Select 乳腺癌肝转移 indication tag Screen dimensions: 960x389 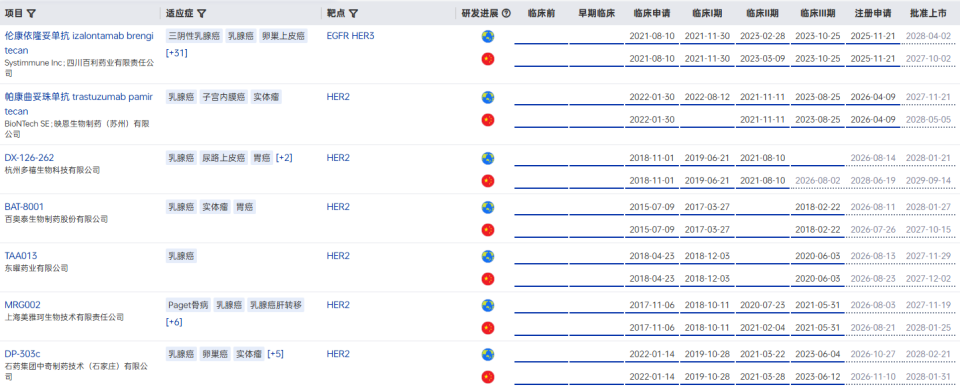click(276, 305)
